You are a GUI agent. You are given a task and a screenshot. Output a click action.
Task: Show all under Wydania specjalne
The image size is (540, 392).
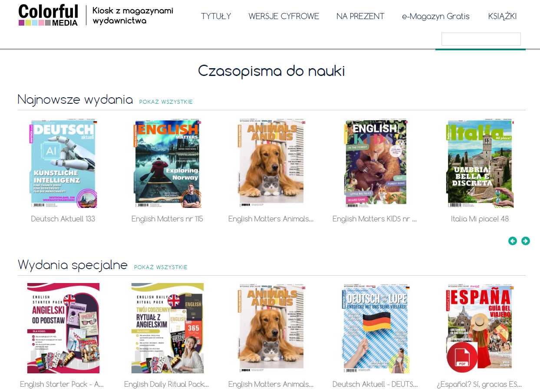tap(161, 267)
